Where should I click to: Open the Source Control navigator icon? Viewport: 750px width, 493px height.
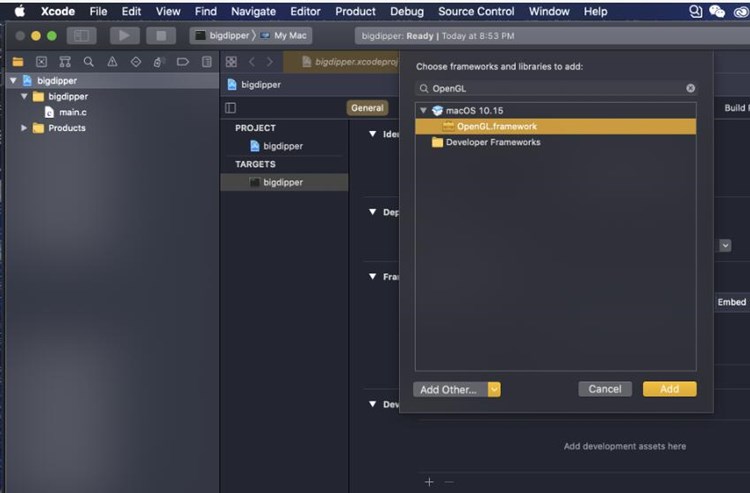pyautogui.click(x=41, y=62)
